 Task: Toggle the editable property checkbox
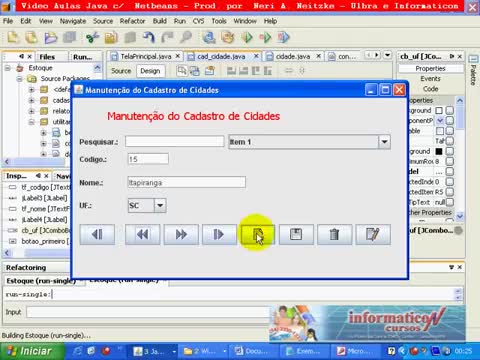[439, 131]
